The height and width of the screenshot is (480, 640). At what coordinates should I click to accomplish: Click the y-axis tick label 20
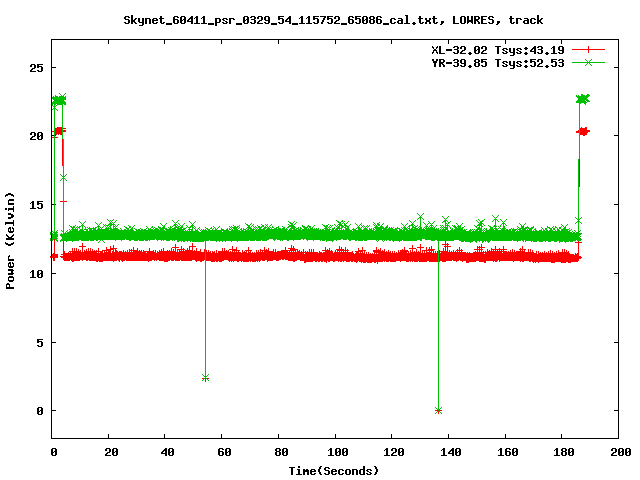(x=36, y=136)
